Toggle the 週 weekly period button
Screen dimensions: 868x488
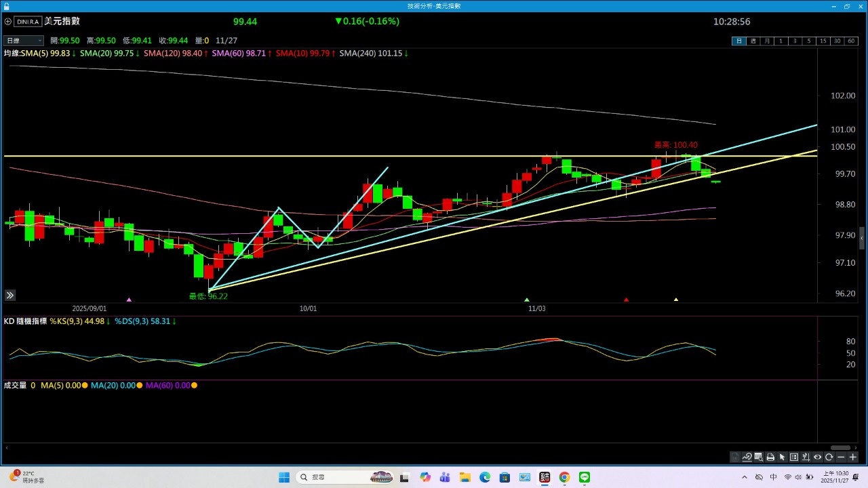pos(753,41)
